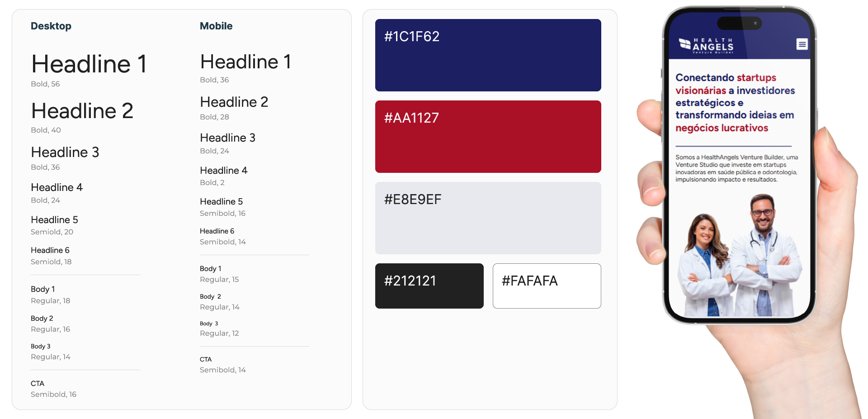Select the desktop Headline 1 sample
Image resolution: width=868 pixels, height=419 pixels.
pos(89,64)
